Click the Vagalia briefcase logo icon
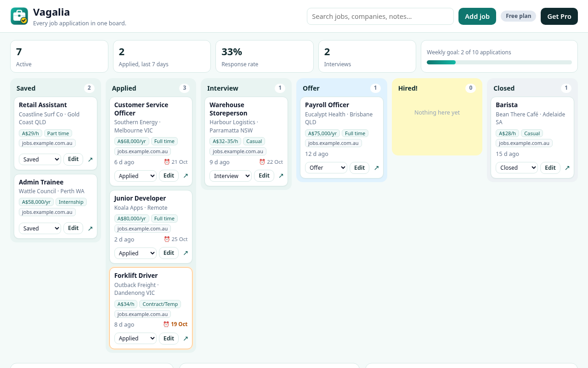The image size is (588, 368). [x=19, y=16]
